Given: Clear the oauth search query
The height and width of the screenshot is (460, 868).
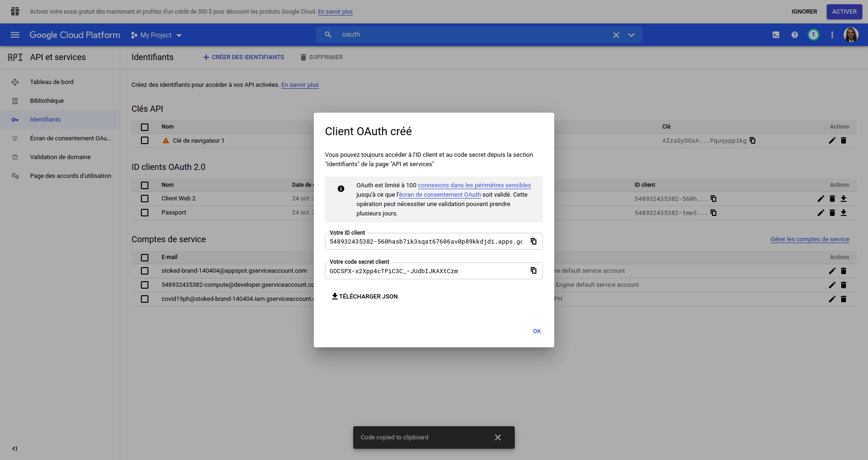Looking at the screenshot, I should [x=616, y=35].
